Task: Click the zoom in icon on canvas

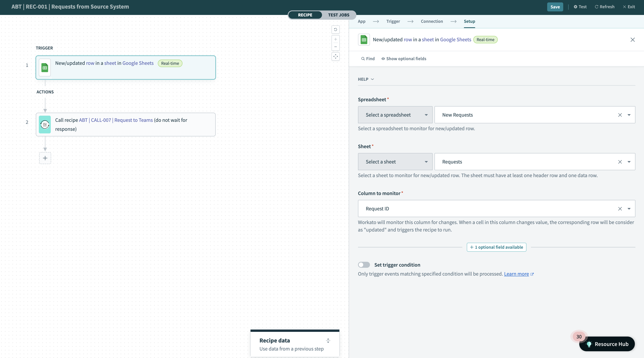Action: tap(335, 39)
